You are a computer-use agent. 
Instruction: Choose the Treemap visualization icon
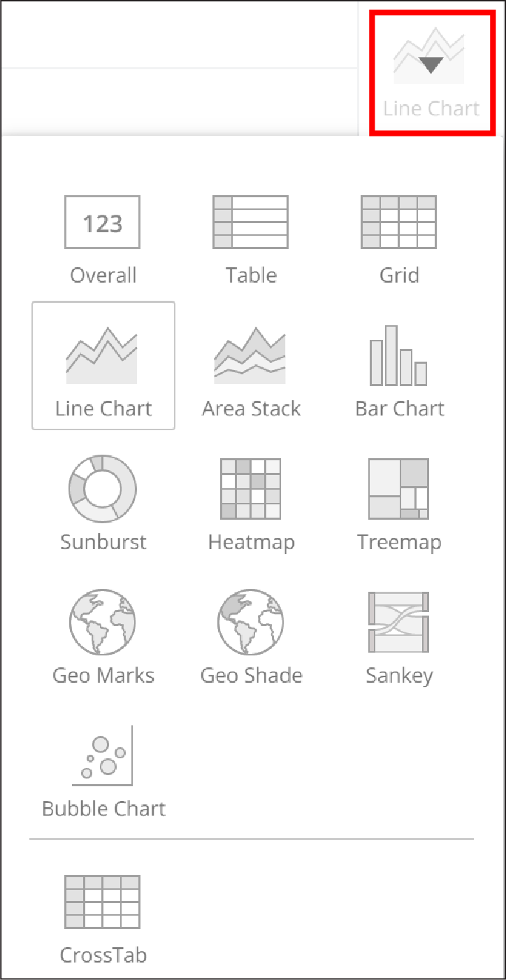(x=398, y=489)
